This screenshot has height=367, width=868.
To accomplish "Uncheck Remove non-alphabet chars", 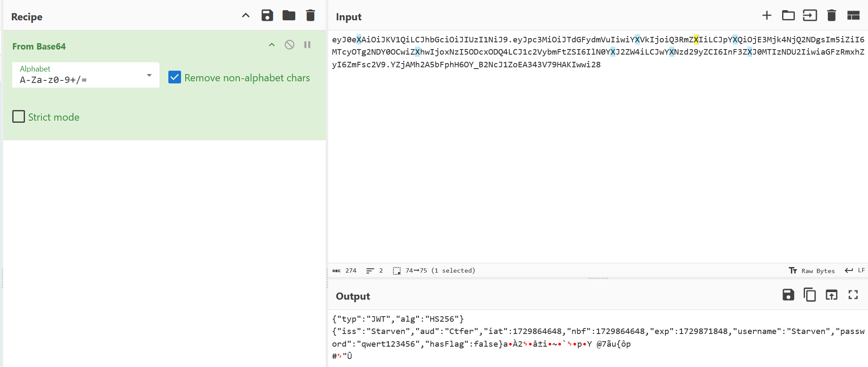I will click(x=175, y=77).
